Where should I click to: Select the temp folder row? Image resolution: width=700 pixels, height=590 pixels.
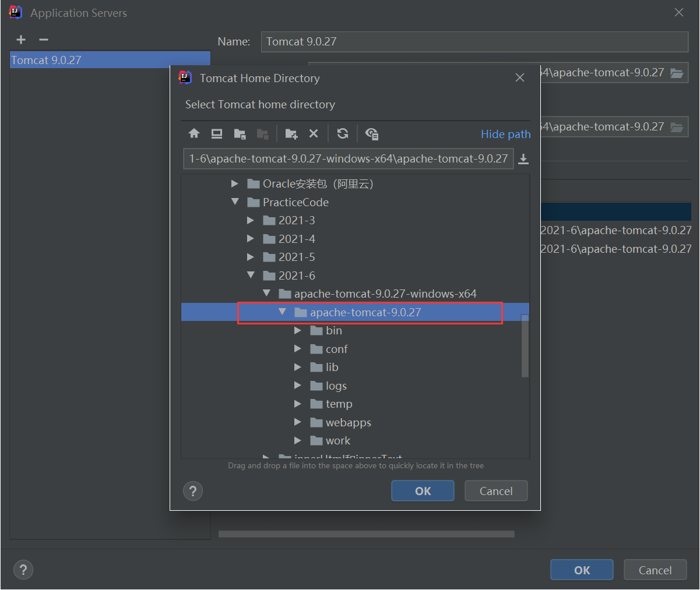coord(356,404)
